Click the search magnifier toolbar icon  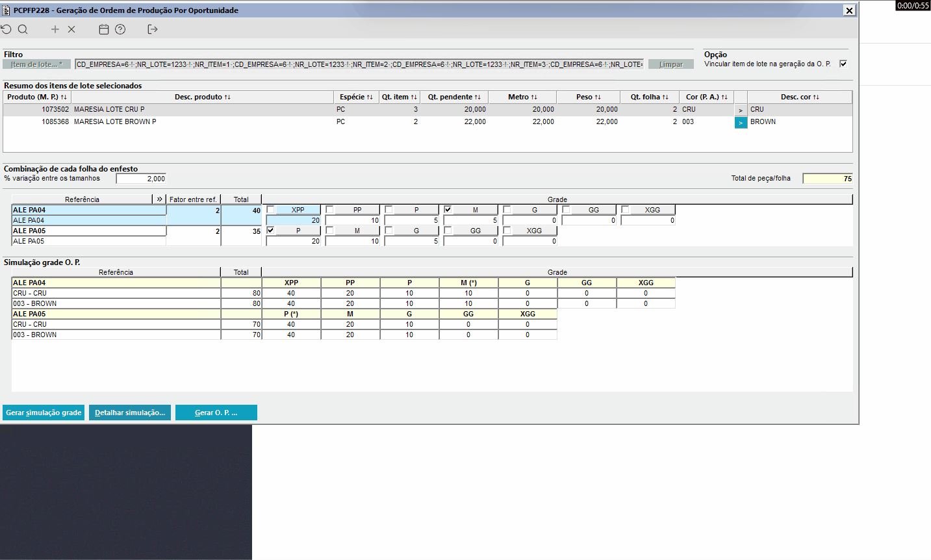click(23, 29)
